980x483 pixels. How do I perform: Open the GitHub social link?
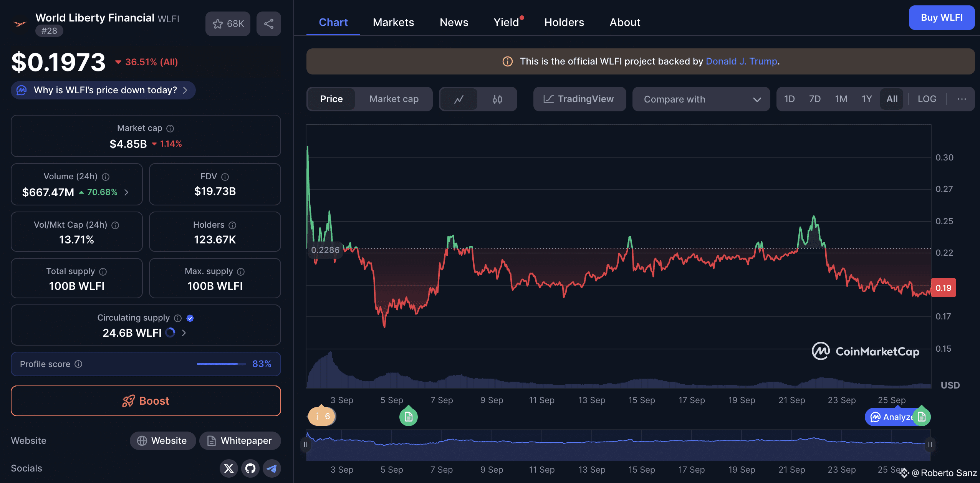click(250, 468)
